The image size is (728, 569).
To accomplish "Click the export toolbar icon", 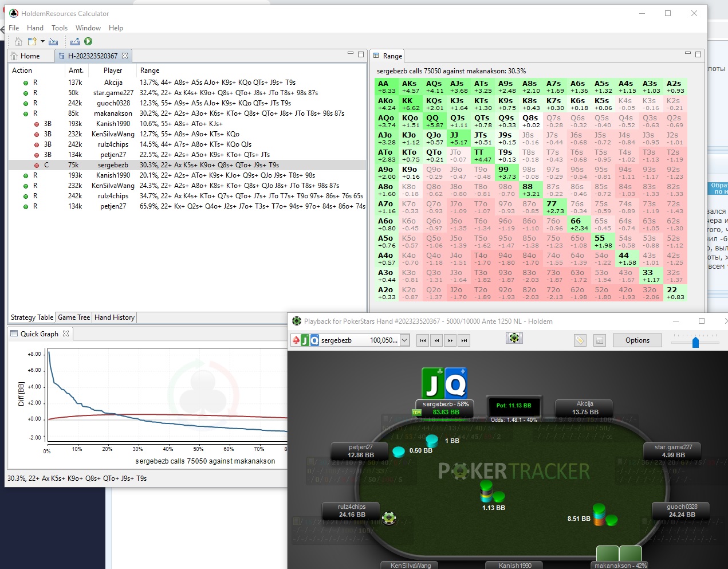I will tap(75, 41).
